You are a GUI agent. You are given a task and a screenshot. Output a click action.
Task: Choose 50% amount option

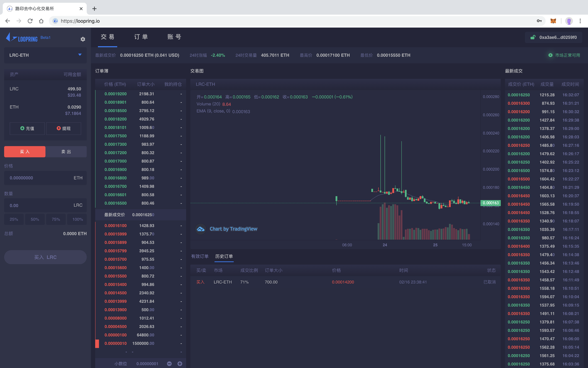pyautogui.click(x=35, y=219)
